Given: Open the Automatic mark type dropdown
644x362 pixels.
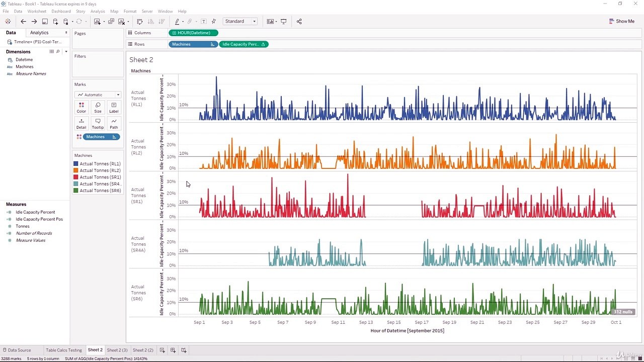Looking at the screenshot, I should [x=98, y=95].
